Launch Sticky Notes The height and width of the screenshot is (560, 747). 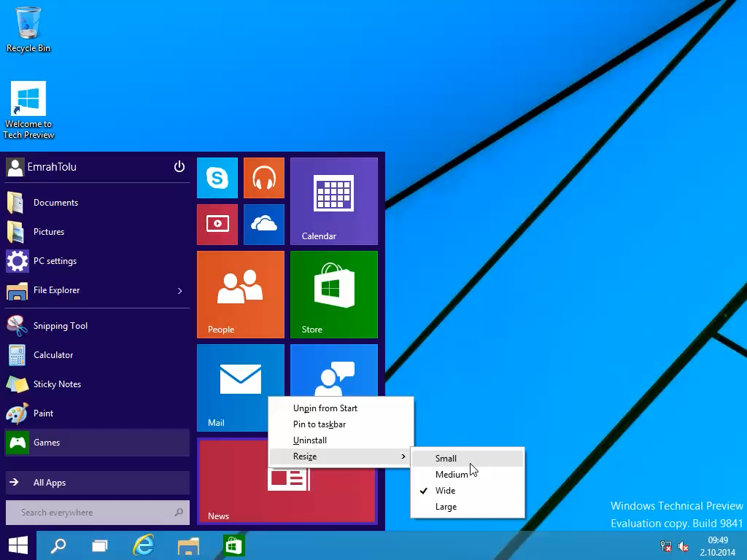click(97, 384)
